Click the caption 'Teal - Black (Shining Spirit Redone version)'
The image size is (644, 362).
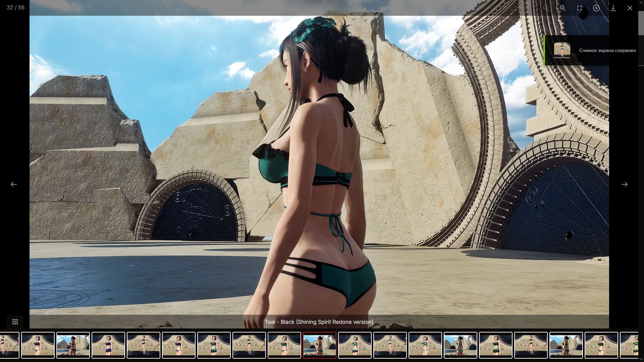click(x=319, y=322)
